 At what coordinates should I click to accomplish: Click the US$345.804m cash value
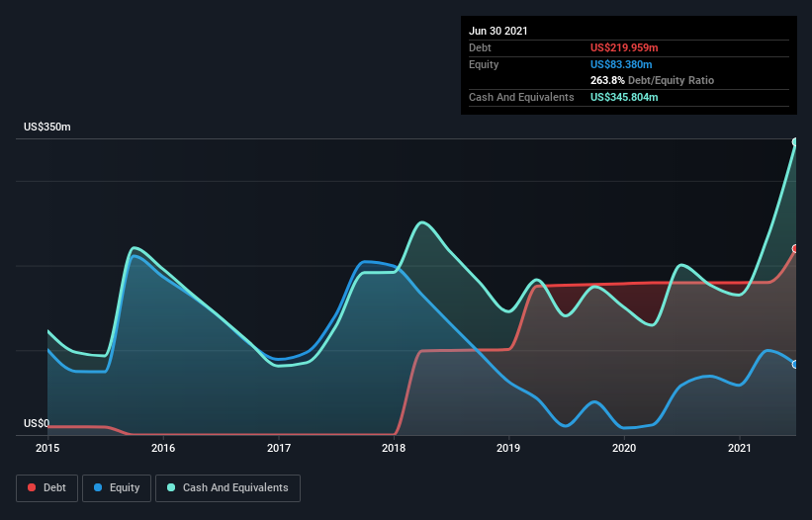[624, 97]
